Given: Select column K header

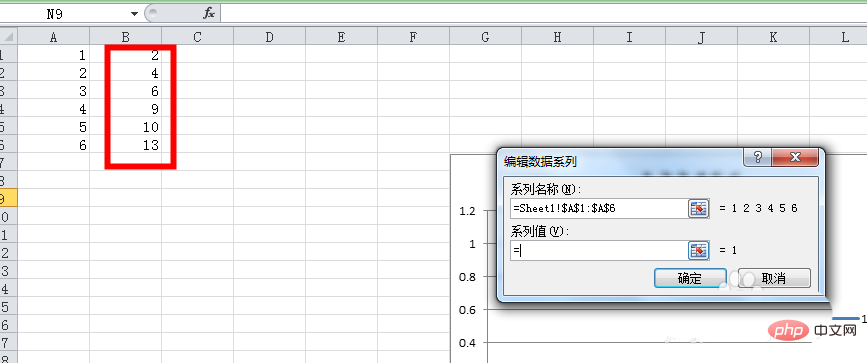Looking at the screenshot, I should tap(773, 37).
